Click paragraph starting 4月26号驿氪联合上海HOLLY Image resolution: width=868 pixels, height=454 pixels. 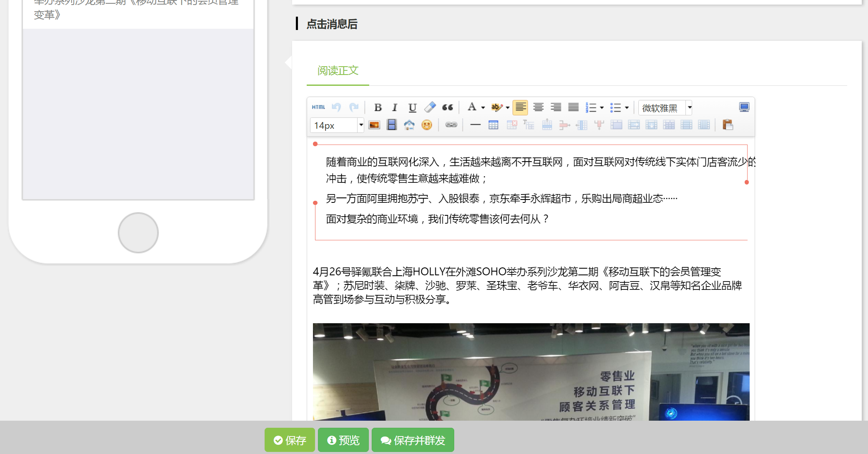(x=528, y=286)
